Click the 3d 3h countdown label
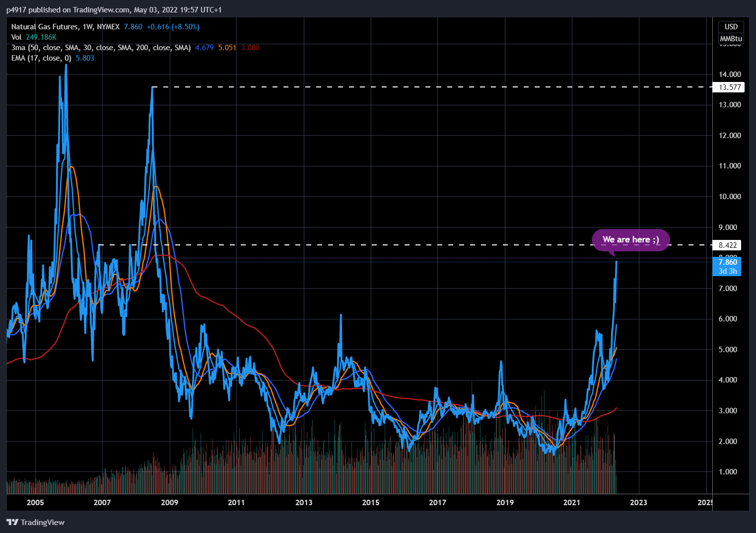The width and height of the screenshot is (756, 533). (x=728, y=271)
